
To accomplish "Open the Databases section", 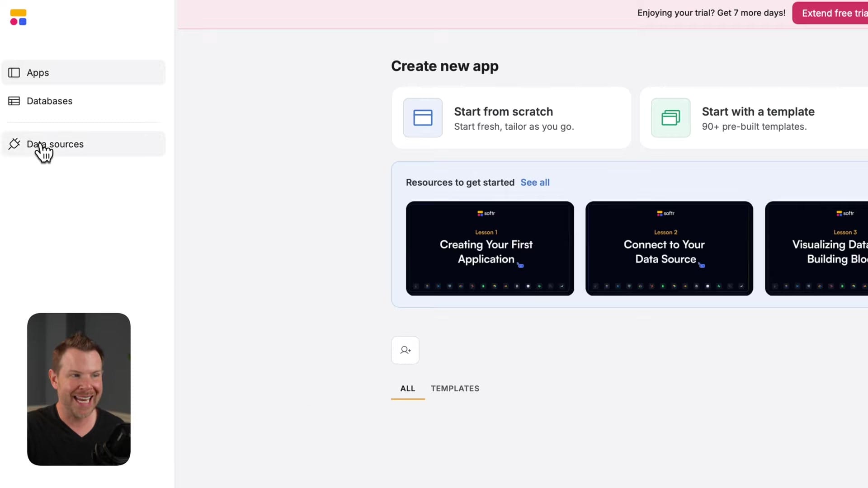I will click(x=84, y=101).
